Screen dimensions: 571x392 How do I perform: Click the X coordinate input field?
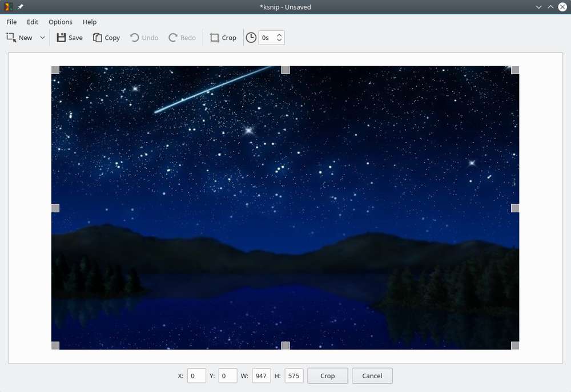click(196, 375)
